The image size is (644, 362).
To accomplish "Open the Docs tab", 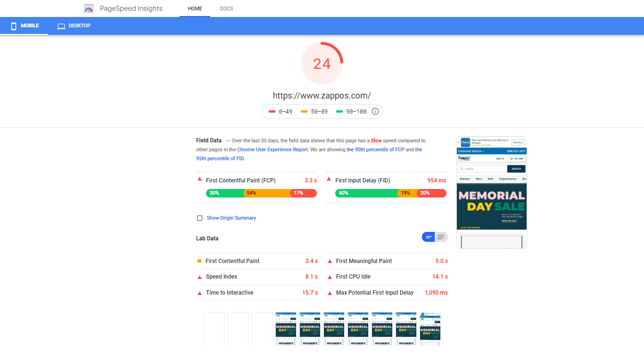I will point(226,8).
